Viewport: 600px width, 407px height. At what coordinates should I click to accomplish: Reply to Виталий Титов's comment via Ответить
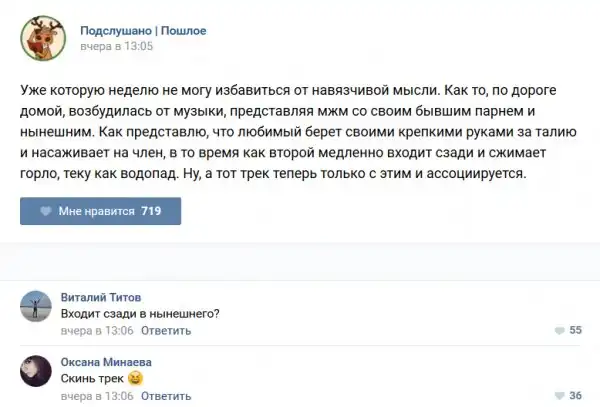click(166, 330)
